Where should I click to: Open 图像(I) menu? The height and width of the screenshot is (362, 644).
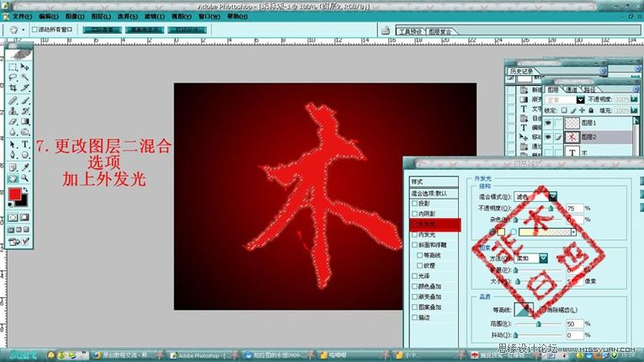(75, 17)
